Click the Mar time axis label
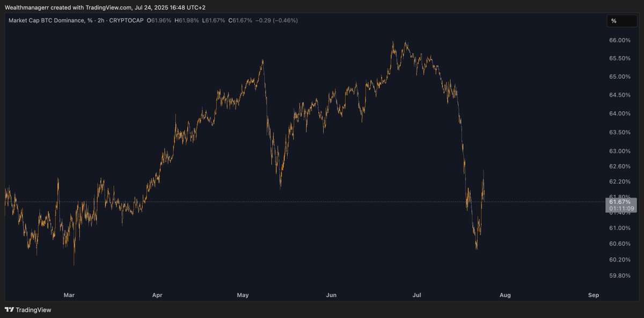The image size is (644, 318). click(x=69, y=295)
